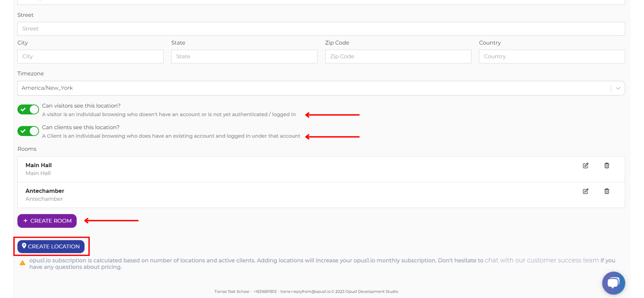Focus the Zip Code field
The image size is (644, 298).
tap(398, 56)
